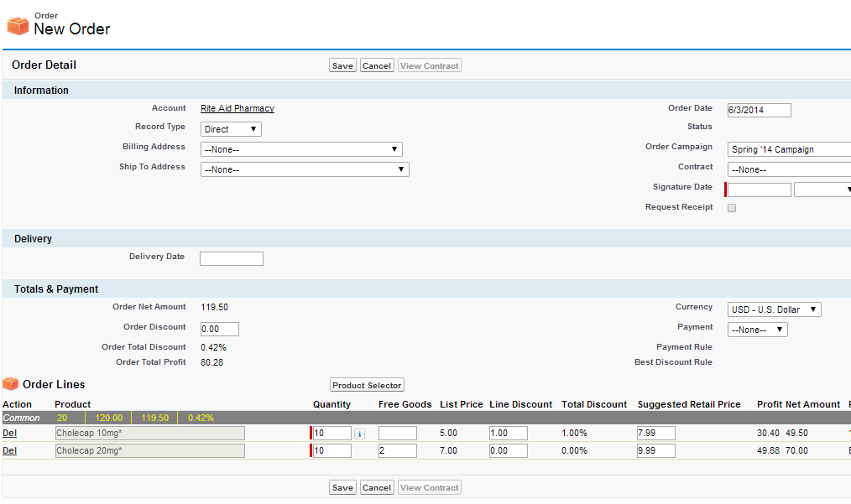Click the top Save button
This screenshot has height=504, width=851.
[342, 65]
